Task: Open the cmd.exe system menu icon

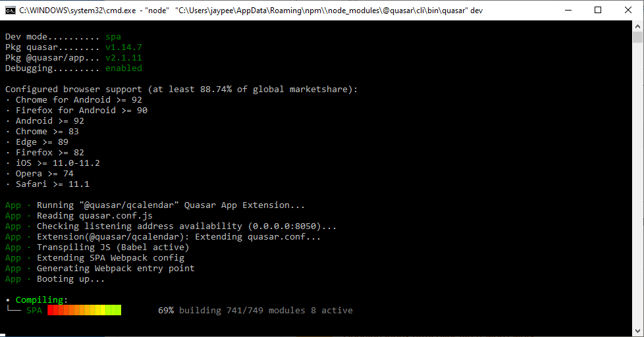Action: pyautogui.click(x=11, y=11)
